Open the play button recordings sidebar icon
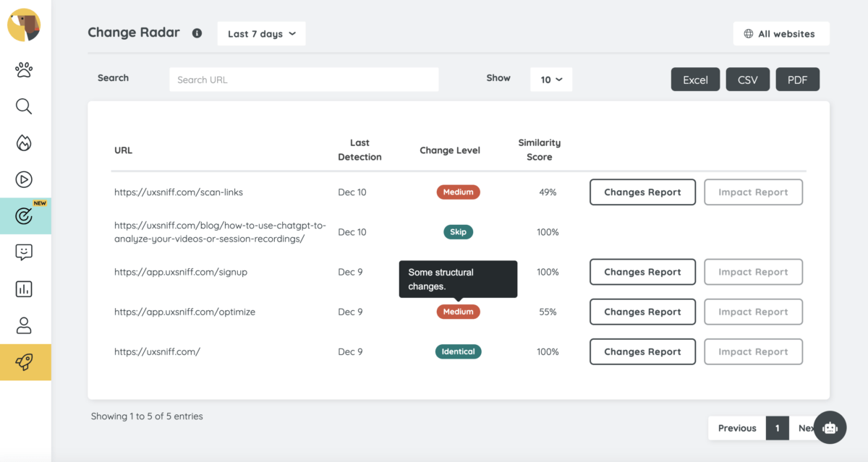 point(24,179)
